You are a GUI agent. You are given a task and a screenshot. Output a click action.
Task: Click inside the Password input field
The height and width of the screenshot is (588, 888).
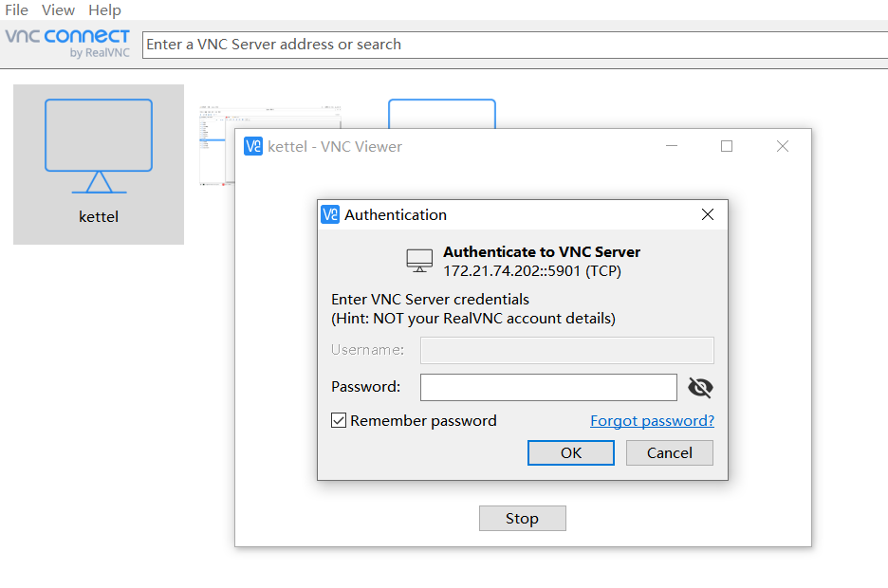[x=548, y=387]
